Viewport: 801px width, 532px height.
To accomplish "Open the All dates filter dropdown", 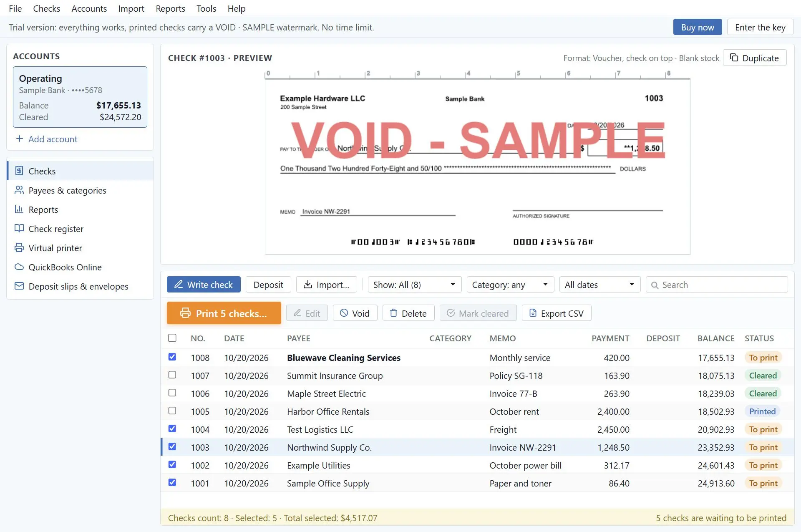I will point(600,285).
